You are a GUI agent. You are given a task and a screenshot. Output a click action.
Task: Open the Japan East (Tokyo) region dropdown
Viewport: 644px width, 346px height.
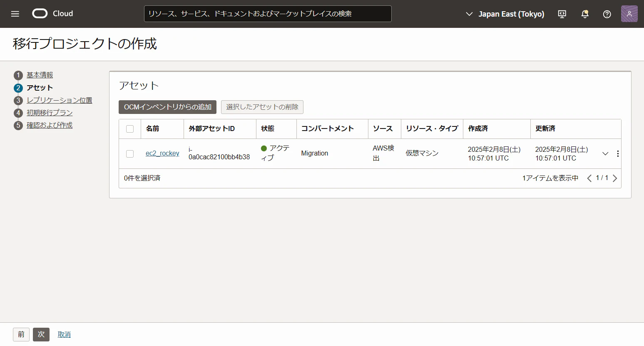click(x=505, y=14)
